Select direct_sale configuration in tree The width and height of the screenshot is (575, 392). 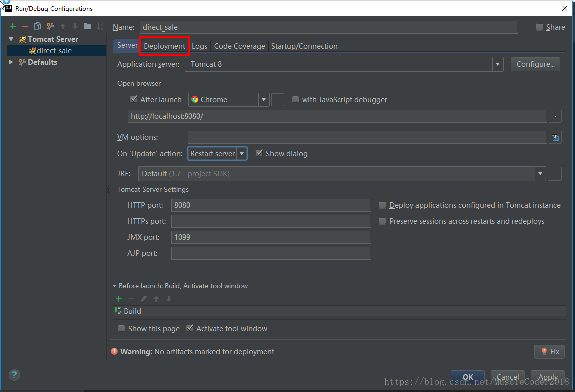(57, 51)
